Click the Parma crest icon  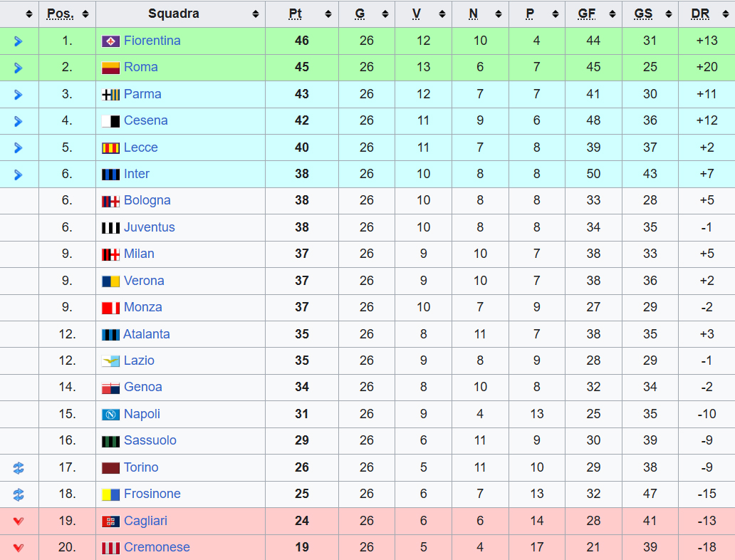click(110, 95)
